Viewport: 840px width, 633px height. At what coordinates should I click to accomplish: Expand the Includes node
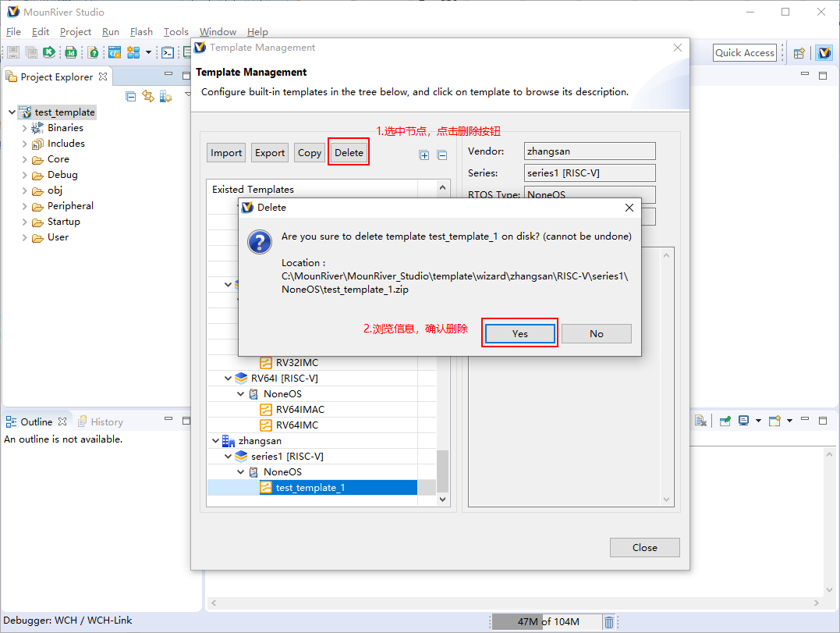pos(25,144)
